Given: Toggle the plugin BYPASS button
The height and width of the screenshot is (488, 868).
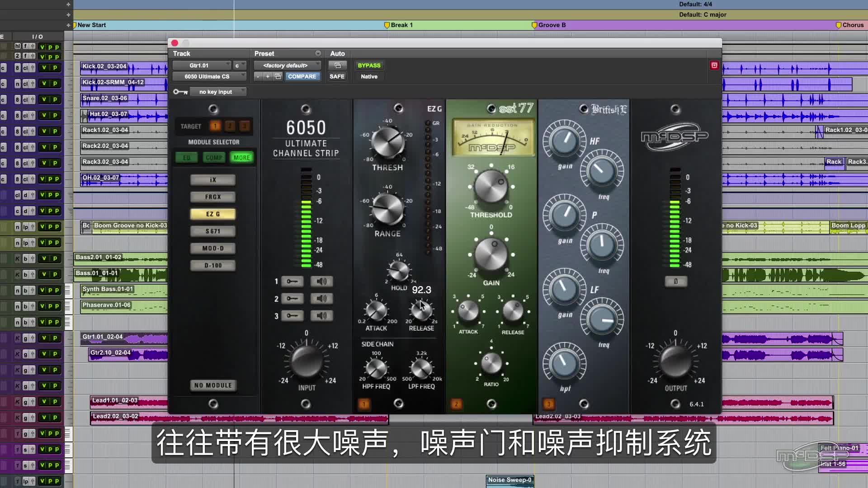Looking at the screenshot, I should pyautogui.click(x=369, y=66).
